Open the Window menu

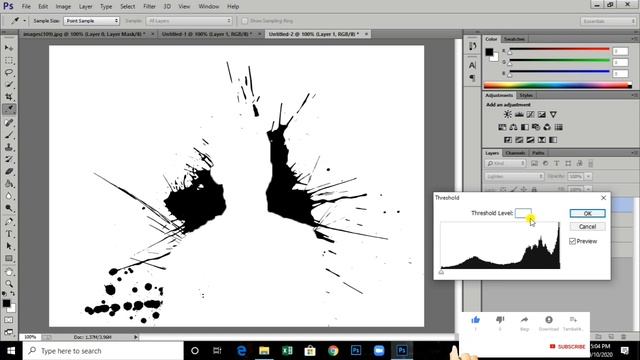coord(208,7)
